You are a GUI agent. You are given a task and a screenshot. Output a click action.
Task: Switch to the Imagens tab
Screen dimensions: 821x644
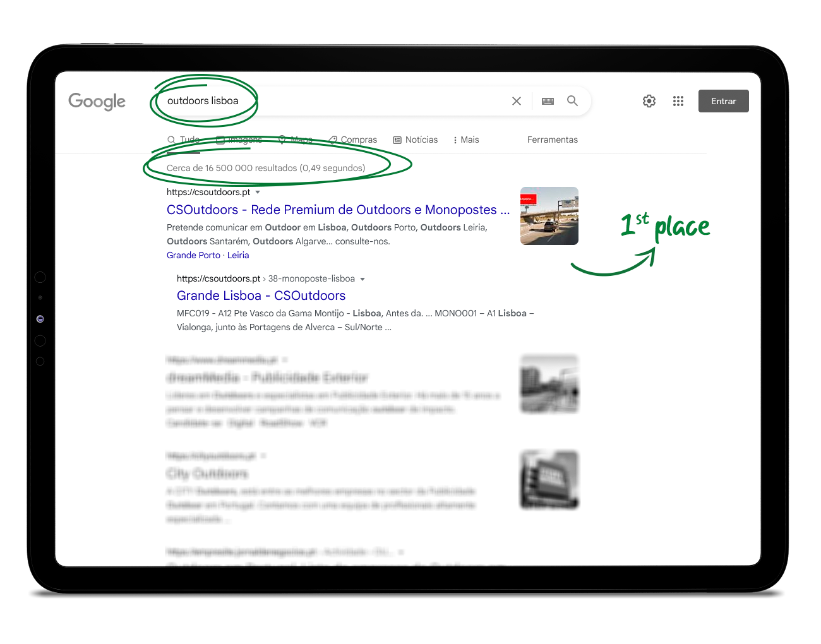pyautogui.click(x=239, y=140)
